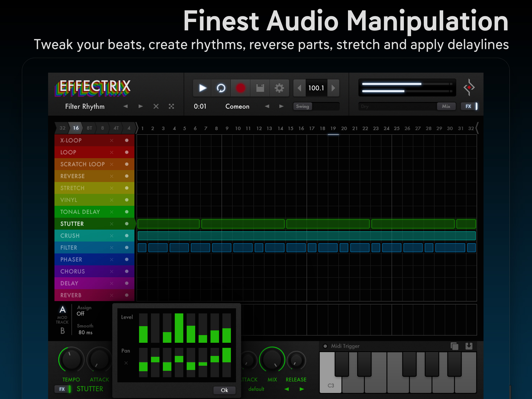The width and height of the screenshot is (532, 399).
Task: Click the Ok button in Level panel
Action: click(224, 390)
